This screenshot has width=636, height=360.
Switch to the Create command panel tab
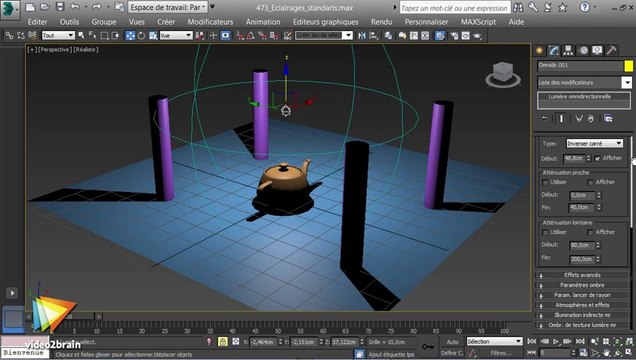point(539,50)
